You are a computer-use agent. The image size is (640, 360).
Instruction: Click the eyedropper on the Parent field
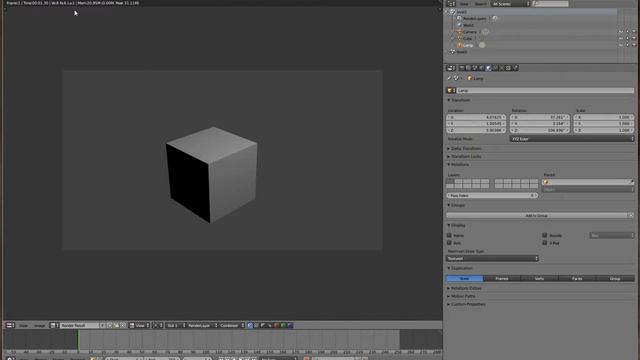631,182
